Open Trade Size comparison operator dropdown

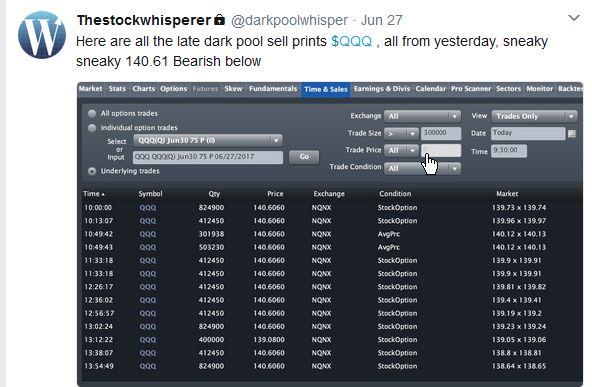tap(401, 134)
